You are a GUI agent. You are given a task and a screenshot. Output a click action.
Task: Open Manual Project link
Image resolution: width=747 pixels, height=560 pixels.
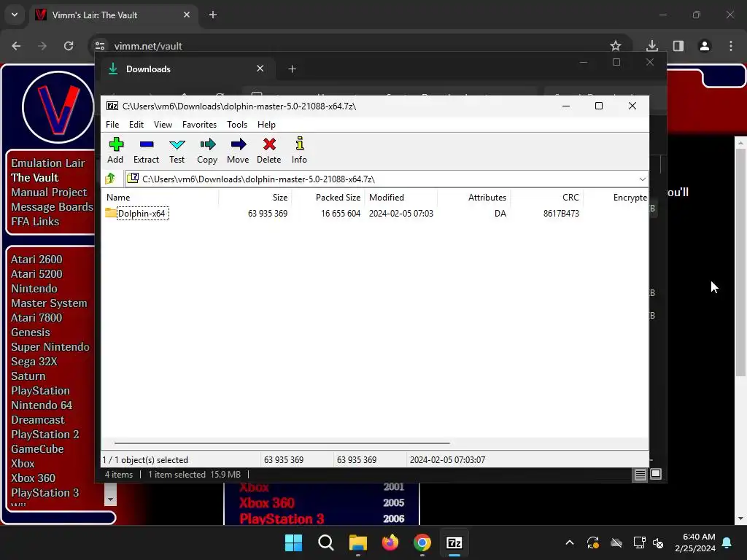(49, 192)
